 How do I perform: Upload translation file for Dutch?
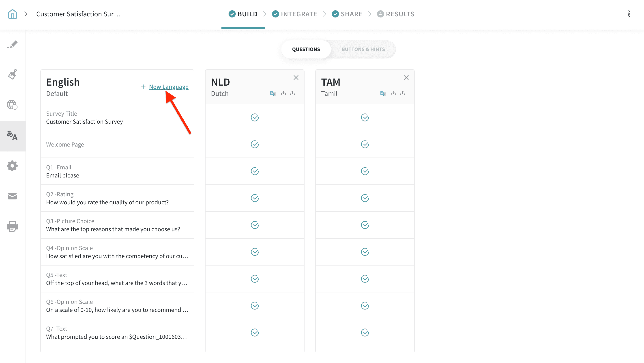(x=292, y=93)
